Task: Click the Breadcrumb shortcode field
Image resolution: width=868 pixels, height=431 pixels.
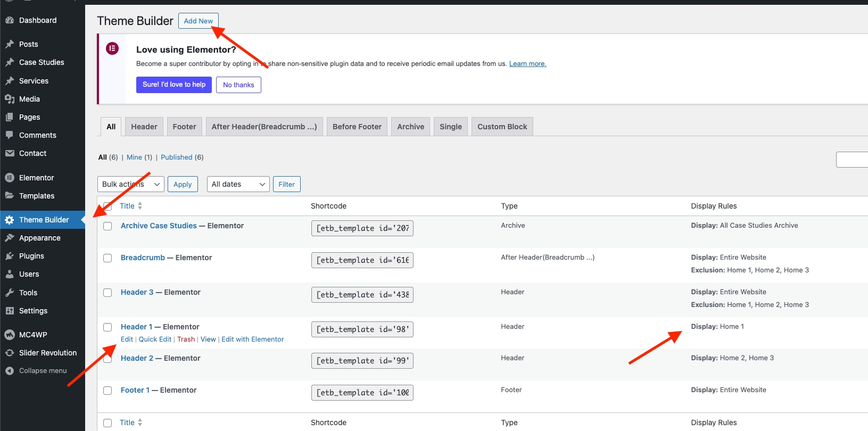Action: pos(362,260)
